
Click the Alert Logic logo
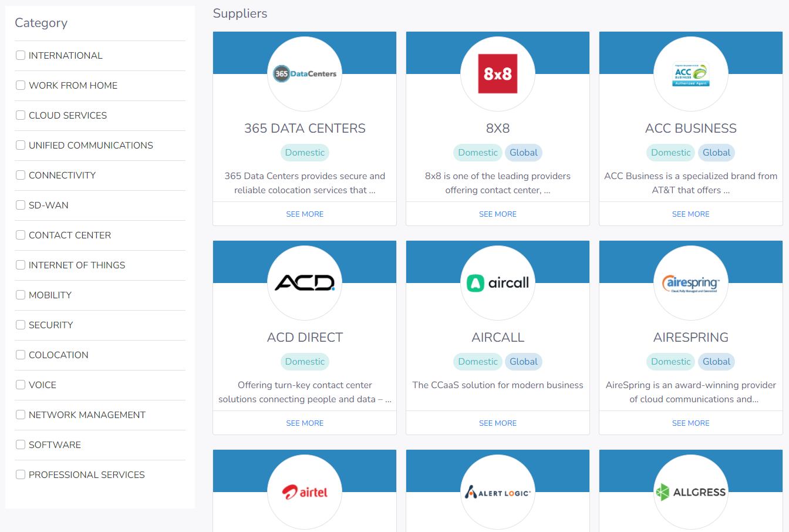(x=497, y=491)
